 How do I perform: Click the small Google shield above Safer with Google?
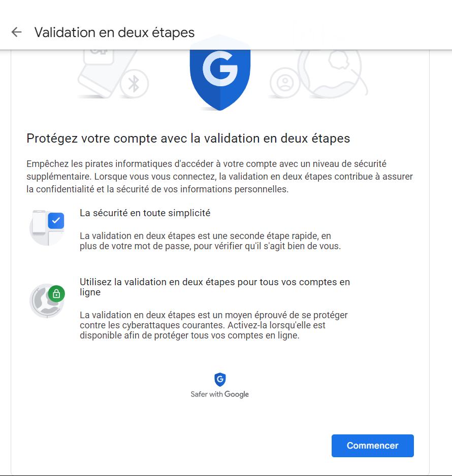point(220,379)
